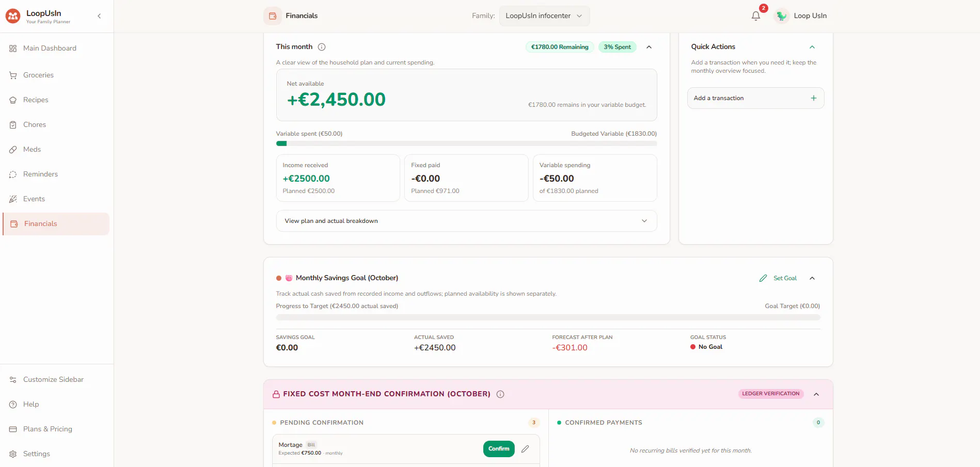Collapse the Quick Actions panel
The image size is (980, 467).
(x=812, y=47)
